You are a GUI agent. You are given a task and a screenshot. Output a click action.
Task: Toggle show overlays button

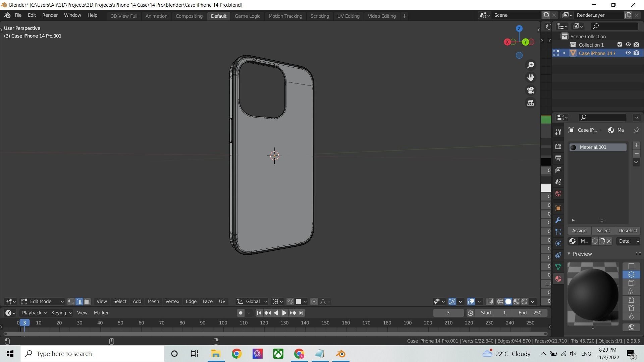(x=471, y=302)
